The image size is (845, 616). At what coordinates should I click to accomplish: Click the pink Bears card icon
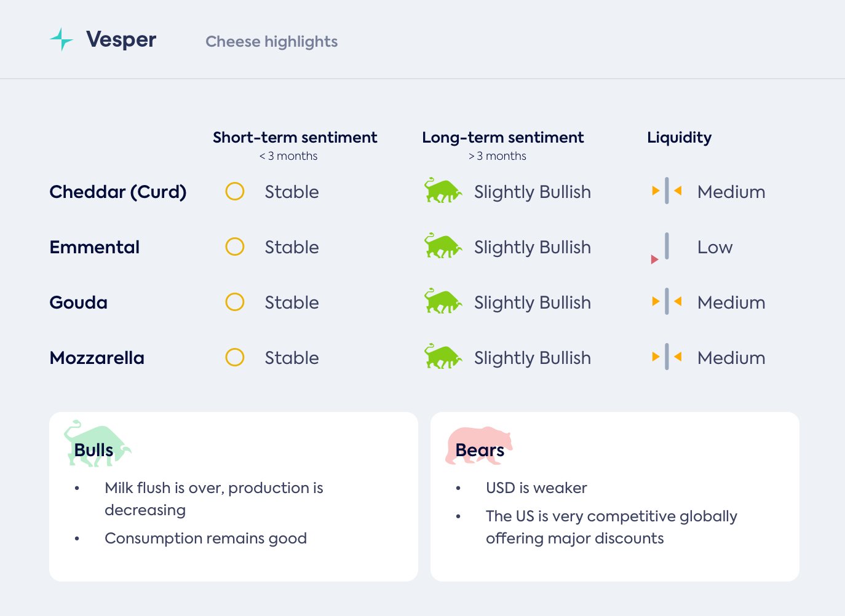coord(478,444)
